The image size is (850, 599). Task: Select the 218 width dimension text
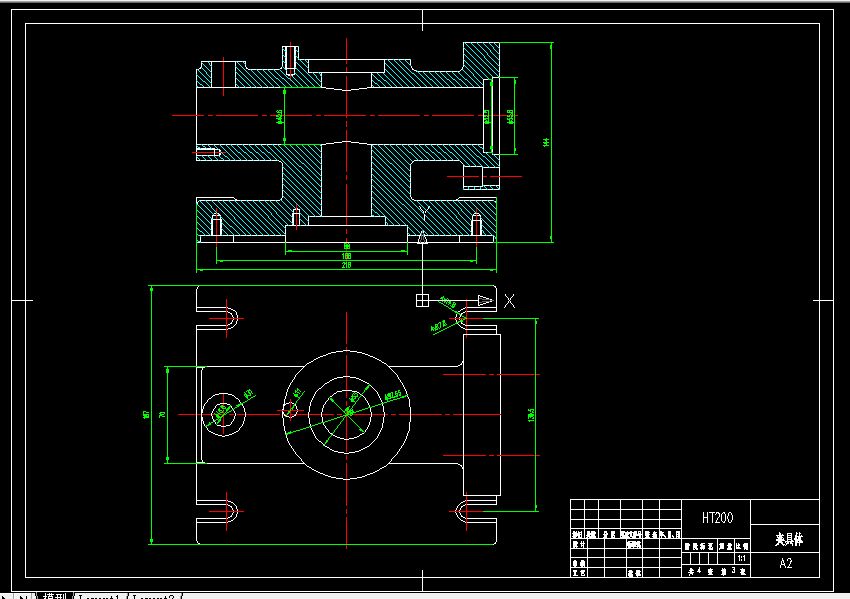346,265
